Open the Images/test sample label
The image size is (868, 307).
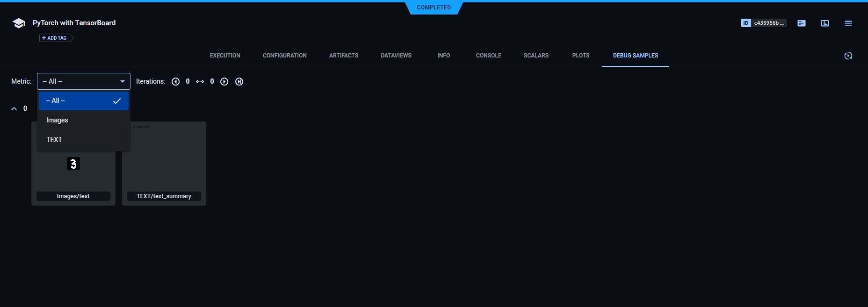73,196
